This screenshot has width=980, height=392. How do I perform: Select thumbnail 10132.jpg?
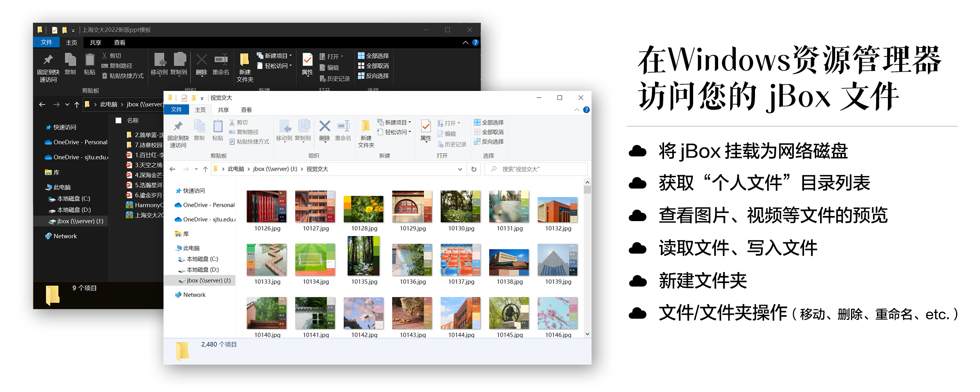(x=558, y=214)
